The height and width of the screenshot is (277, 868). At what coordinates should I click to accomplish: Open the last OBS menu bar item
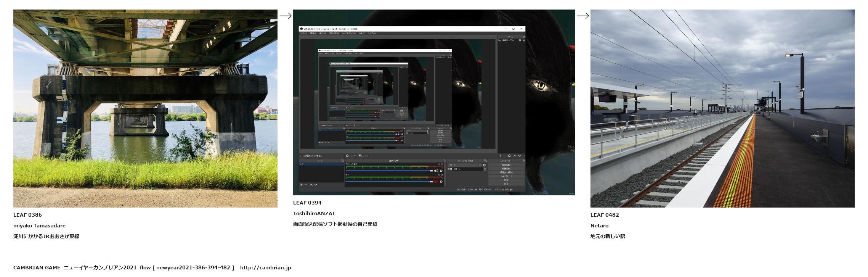click(x=372, y=34)
